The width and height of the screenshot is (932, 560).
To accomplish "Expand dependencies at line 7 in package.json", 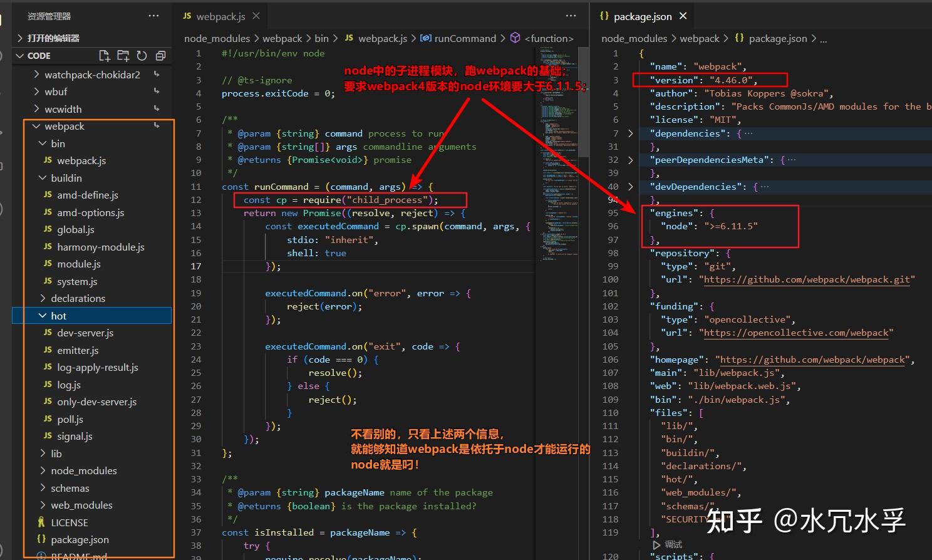I will click(x=630, y=133).
